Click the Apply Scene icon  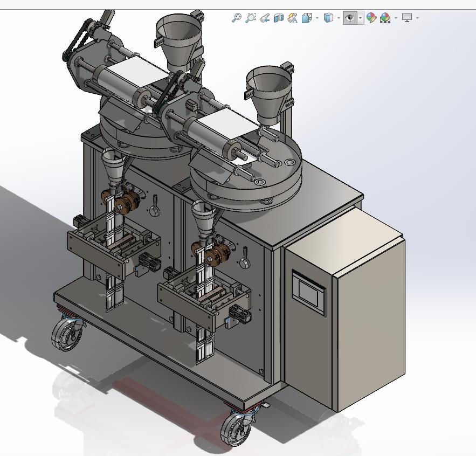[x=385, y=18]
